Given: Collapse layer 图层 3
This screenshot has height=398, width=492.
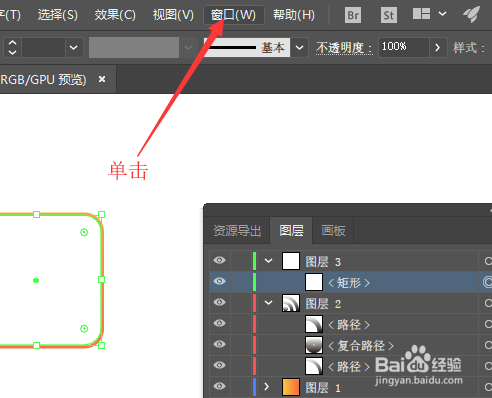Looking at the screenshot, I should [x=268, y=261].
